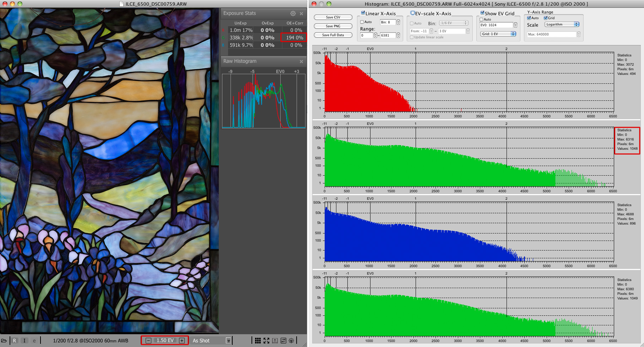644x347 pixels.
Task: Click the fit-to-screen expand arrows icon
Action: click(266, 341)
